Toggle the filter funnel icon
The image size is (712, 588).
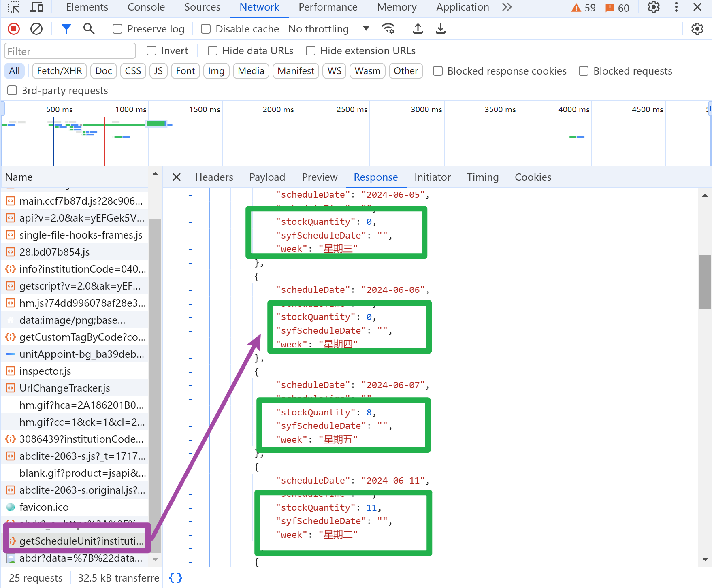click(x=66, y=29)
